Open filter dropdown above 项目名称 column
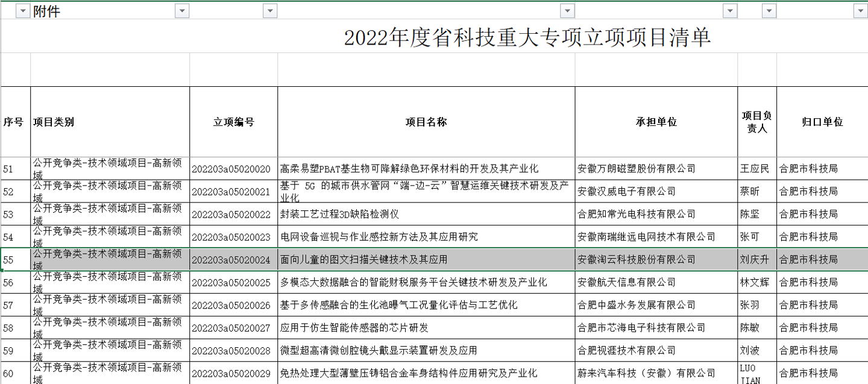868x384 pixels. tap(567, 11)
